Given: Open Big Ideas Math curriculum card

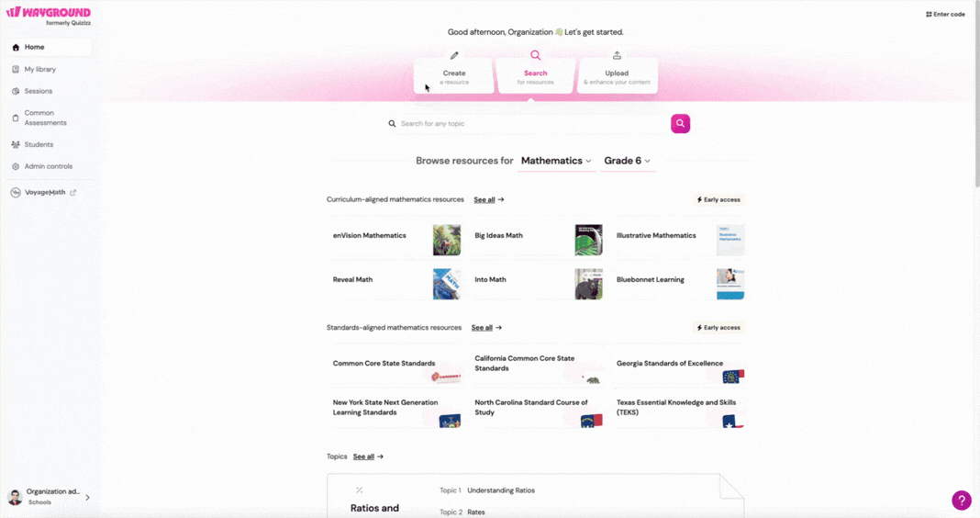Looking at the screenshot, I should (536, 240).
